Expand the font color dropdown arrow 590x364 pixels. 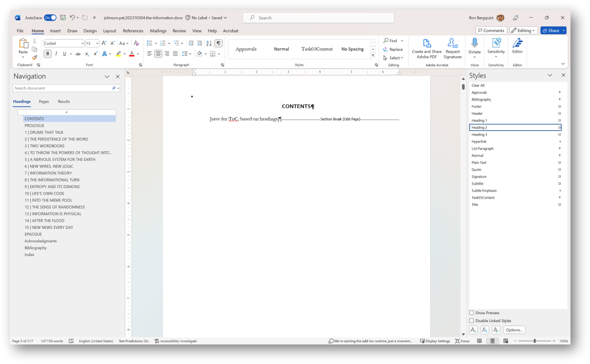click(x=137, y=53)
